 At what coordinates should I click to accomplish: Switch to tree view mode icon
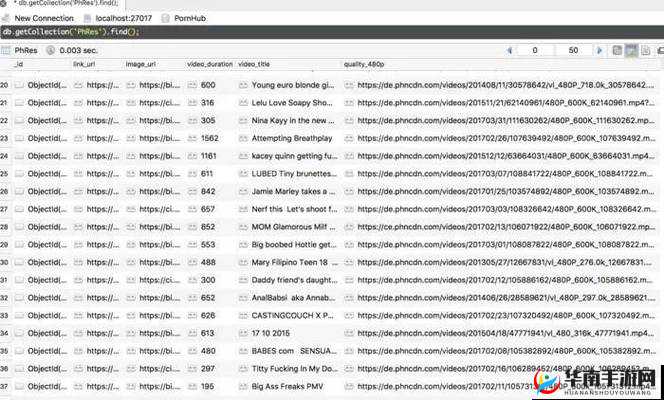click(x=617, y=50)
